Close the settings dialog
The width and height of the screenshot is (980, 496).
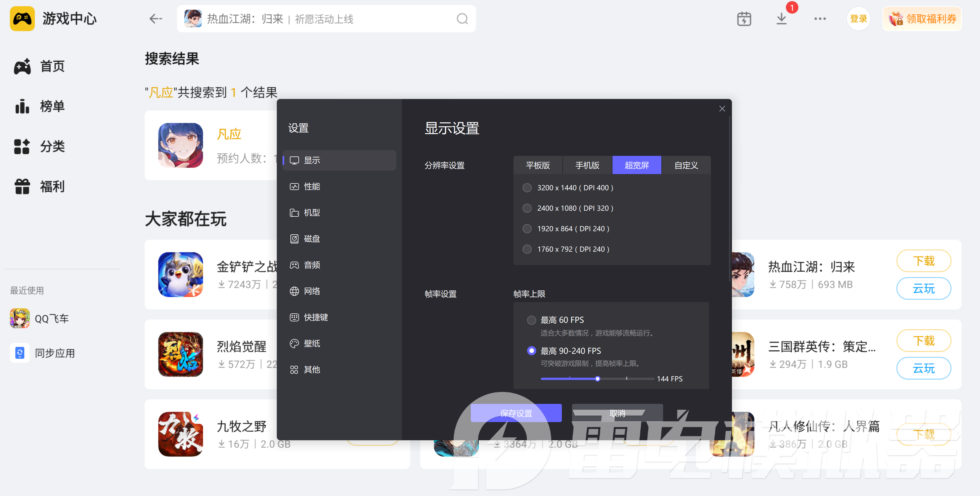point(722,109)
